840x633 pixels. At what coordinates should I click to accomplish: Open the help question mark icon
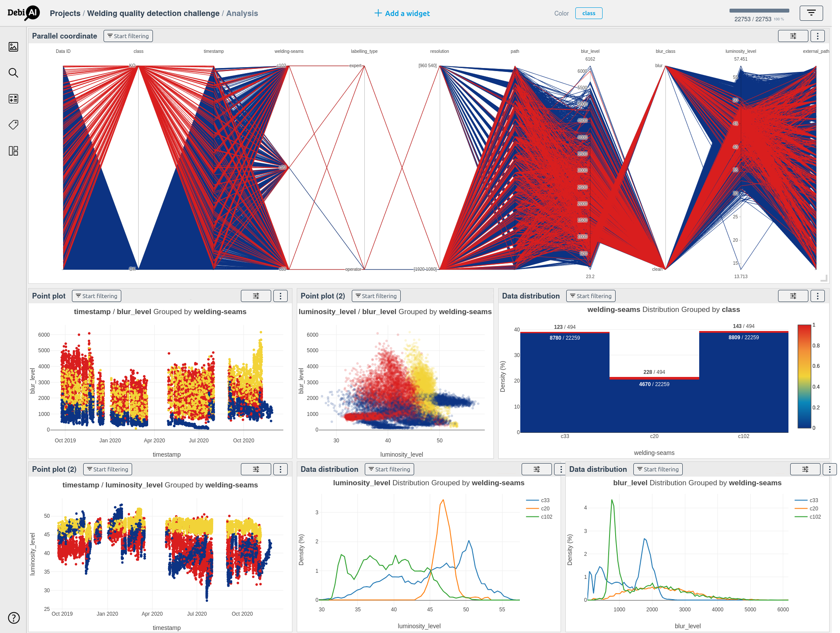tap(14, 618)
